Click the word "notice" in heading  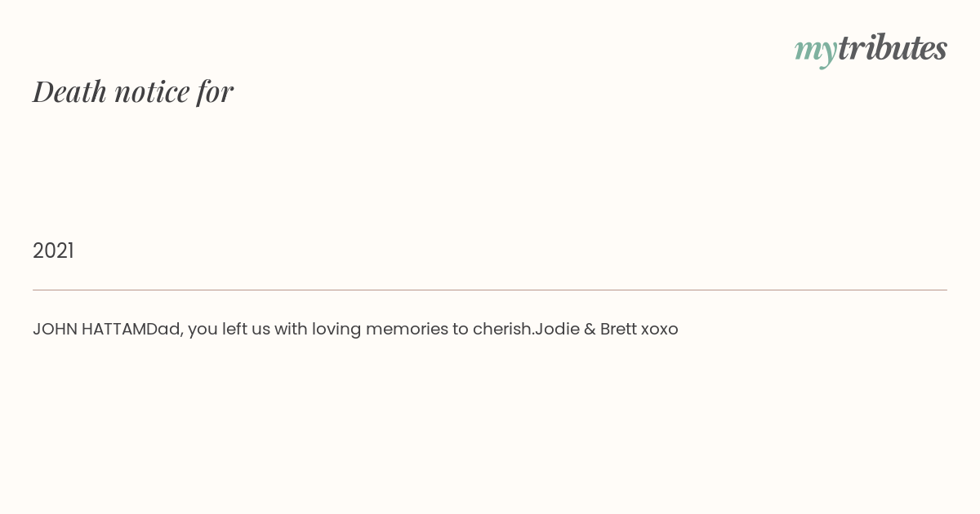(x=152, y=91)
